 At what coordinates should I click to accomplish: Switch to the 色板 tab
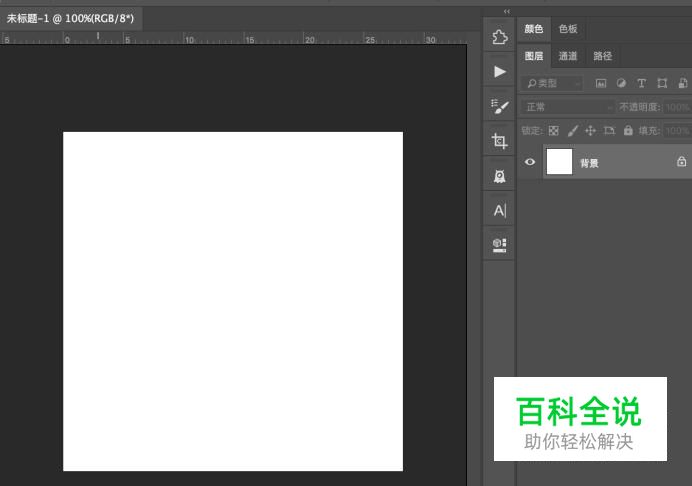point(568,29)
